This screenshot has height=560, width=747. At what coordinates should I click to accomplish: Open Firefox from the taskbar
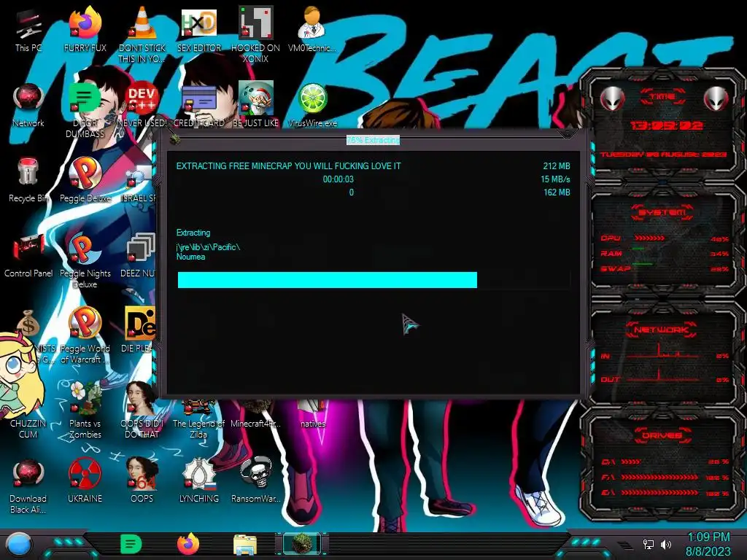(187, 544)
